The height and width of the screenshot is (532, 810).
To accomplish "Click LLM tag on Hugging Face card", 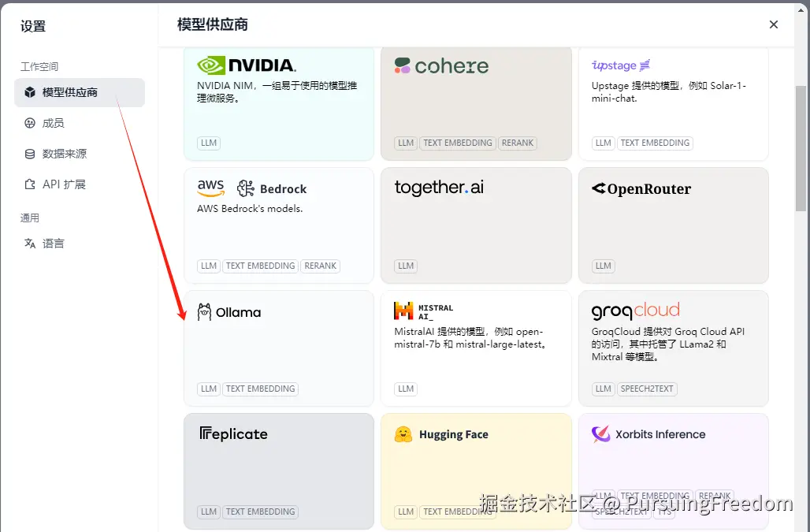I will [406, 512].
